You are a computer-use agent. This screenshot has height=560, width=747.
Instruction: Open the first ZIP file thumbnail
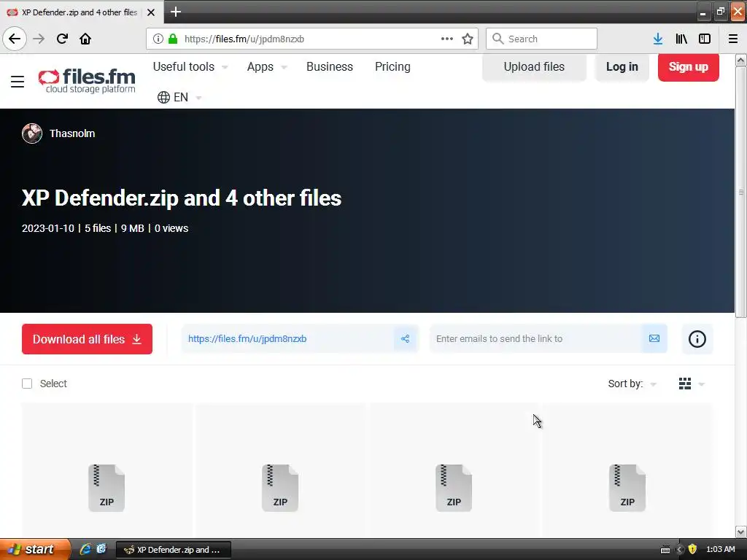(x=107, y=488)
